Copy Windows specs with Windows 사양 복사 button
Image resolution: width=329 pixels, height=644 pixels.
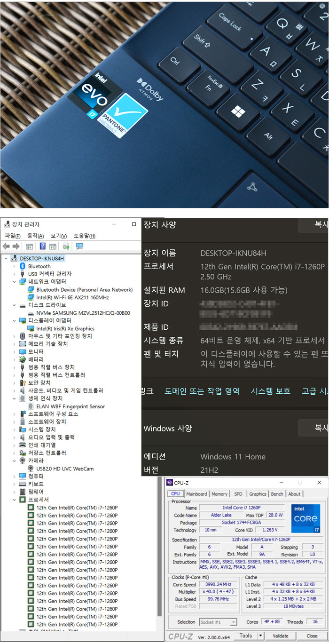click(313, 429)
